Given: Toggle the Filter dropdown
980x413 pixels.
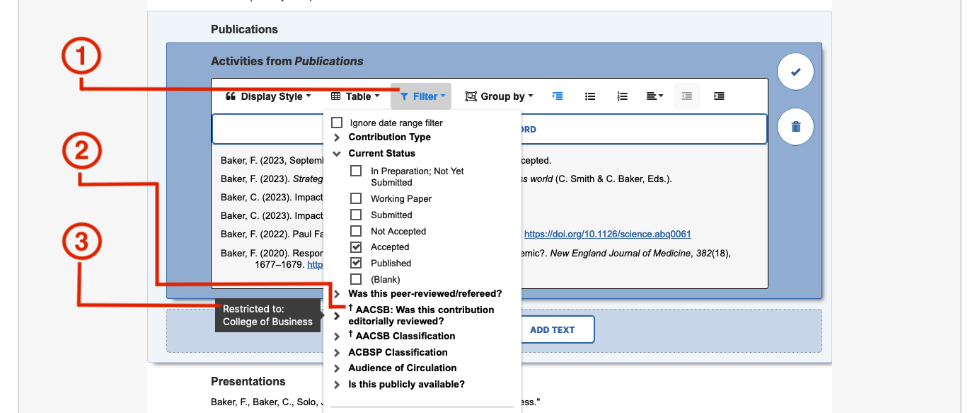Looking at the screenshot, I should pos(422,96).
